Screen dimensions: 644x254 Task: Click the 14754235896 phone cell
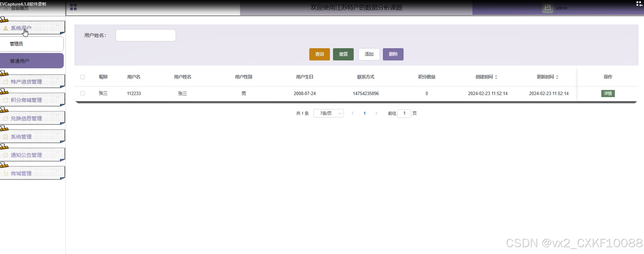(366, 93)
